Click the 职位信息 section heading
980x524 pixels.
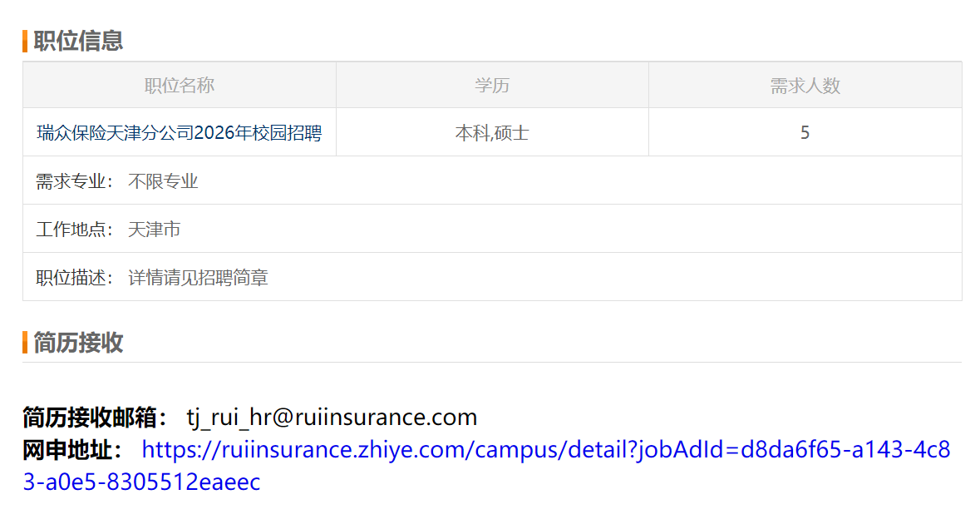78,41
